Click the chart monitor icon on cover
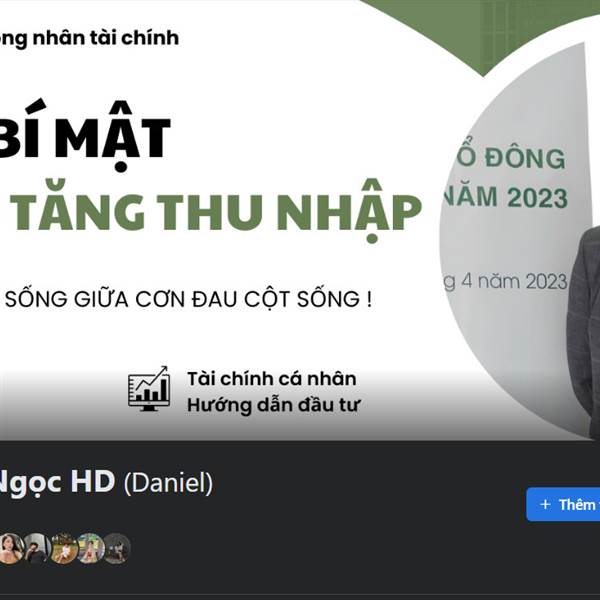 coord(149,389)
